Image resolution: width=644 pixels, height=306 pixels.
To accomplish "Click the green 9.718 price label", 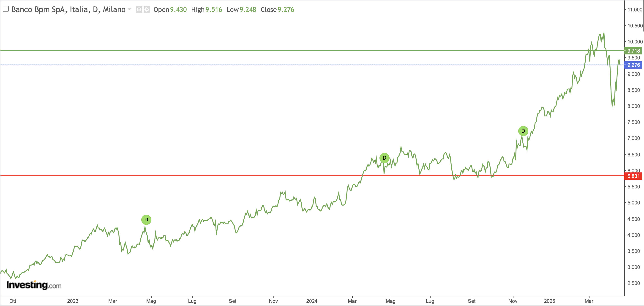I will [633, 51].
